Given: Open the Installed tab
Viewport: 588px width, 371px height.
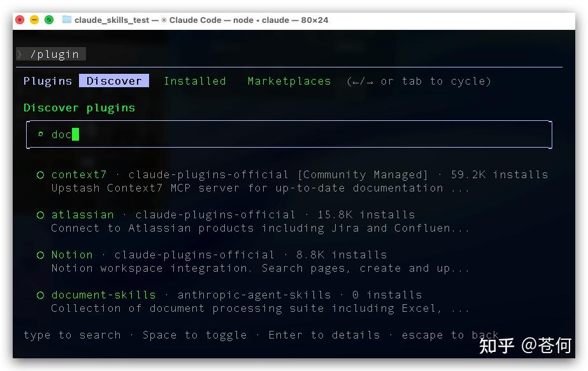Looking at the screenshot, I should point(195,81).
